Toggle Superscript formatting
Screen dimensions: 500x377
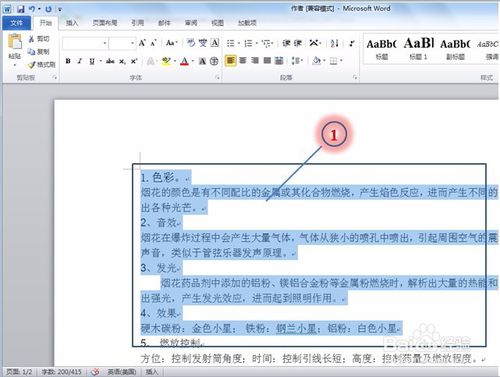pos(134,61)
